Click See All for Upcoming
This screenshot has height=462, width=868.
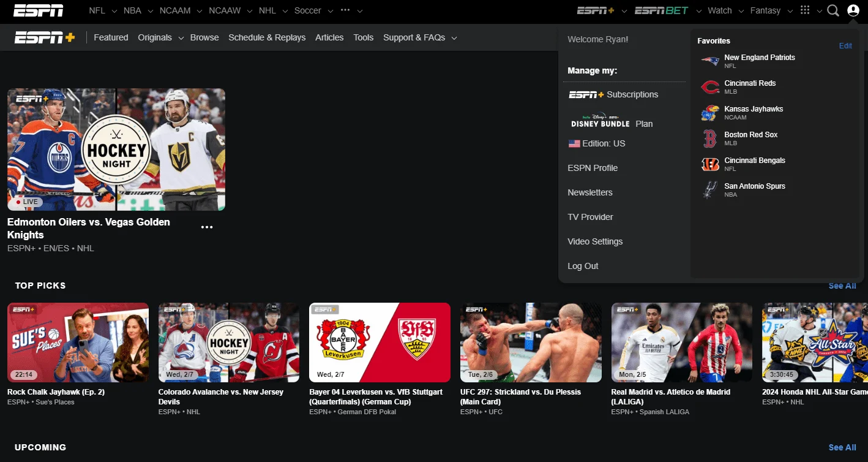pyautogui.click(x=842, y=448)
